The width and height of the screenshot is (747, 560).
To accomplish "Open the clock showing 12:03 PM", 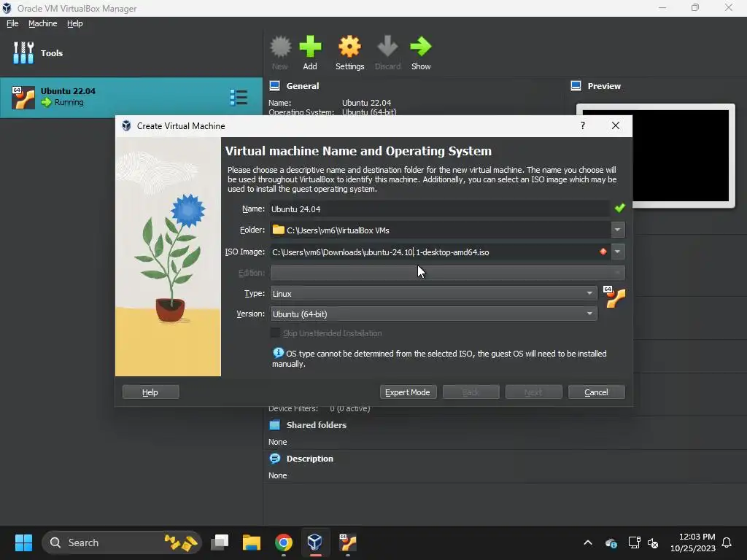I will (x=693, y=542).
